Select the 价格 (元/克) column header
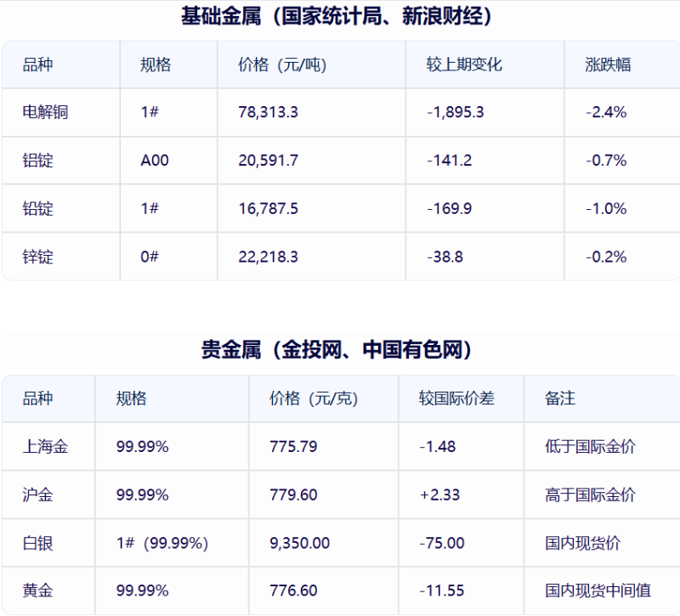This screenshot has height=616, width=680. point(314,398)
